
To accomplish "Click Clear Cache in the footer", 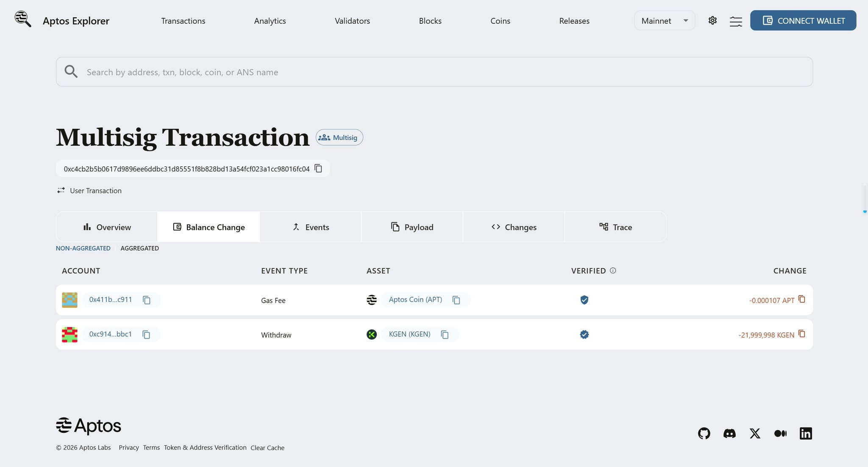I will pyautogui.click(x=267, y=448).
